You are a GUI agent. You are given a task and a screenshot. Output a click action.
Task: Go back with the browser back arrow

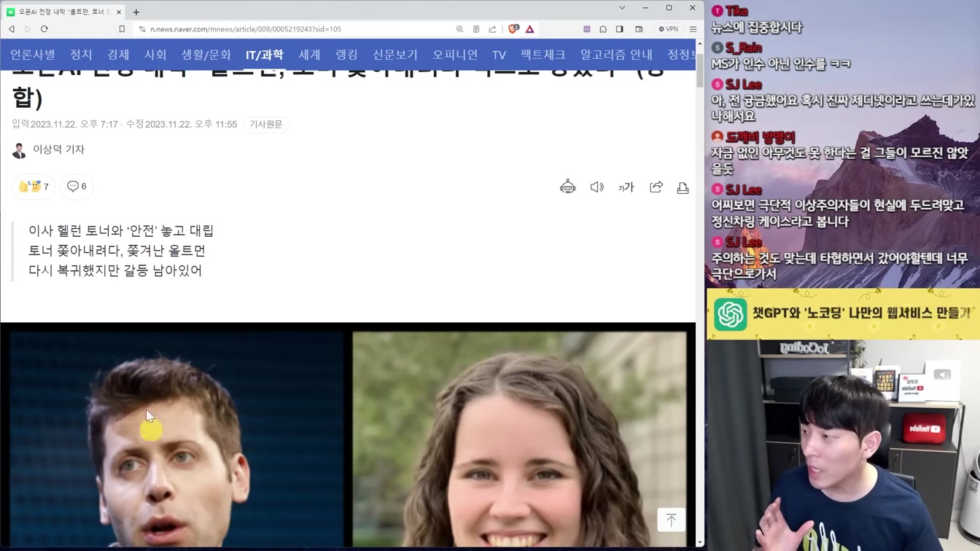[12, 29]
